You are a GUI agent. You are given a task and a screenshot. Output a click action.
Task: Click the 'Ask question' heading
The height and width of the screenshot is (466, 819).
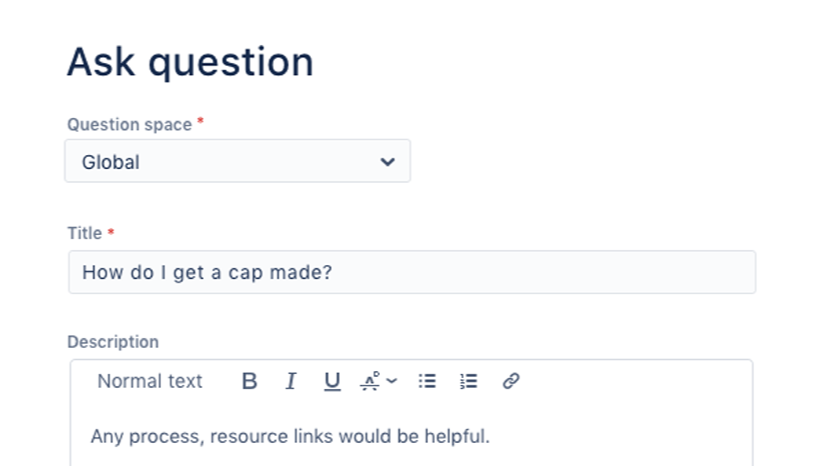(190, 62)
